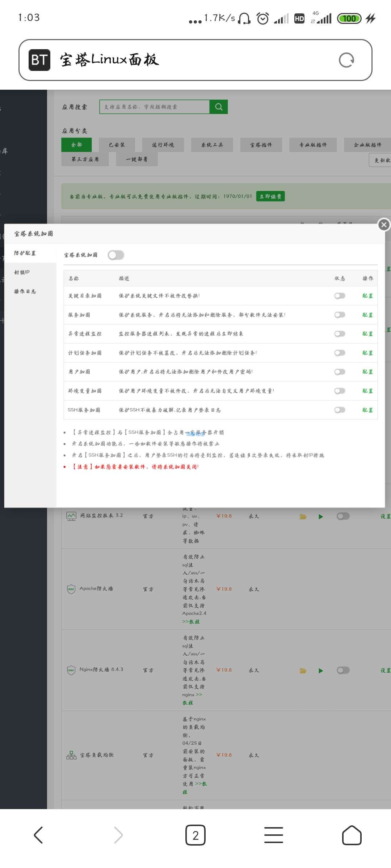Select the 专业版插件 category tab
The height and width of the screenshot is (868, 391).
[313, 145]
